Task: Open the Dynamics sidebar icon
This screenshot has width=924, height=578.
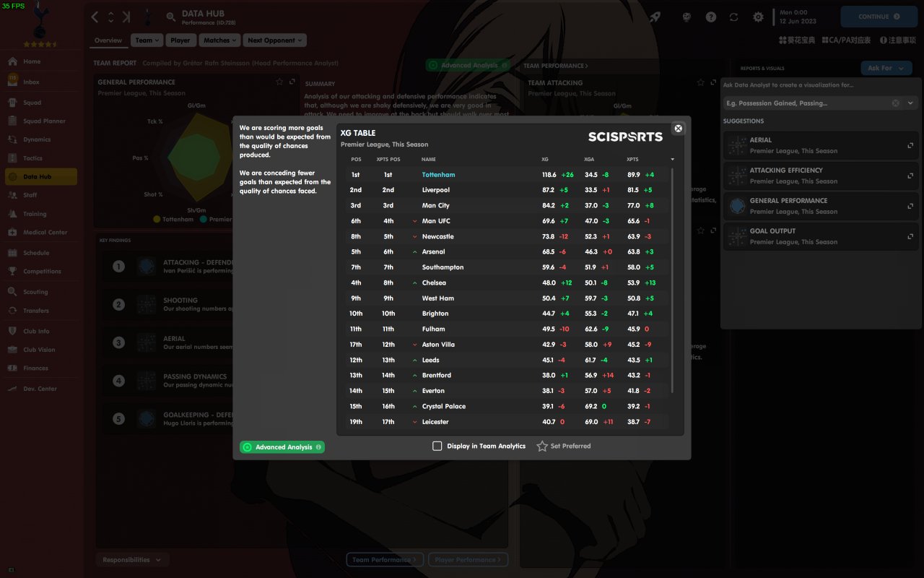Action: pyautogui.click(x=12, y=139)
